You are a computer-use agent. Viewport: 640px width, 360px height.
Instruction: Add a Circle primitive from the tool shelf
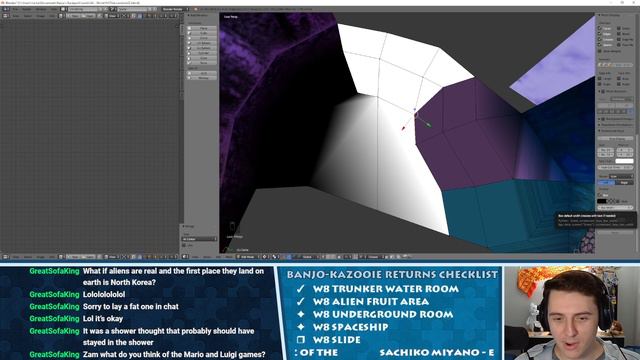pyautogui.click(x=203, y=38)
